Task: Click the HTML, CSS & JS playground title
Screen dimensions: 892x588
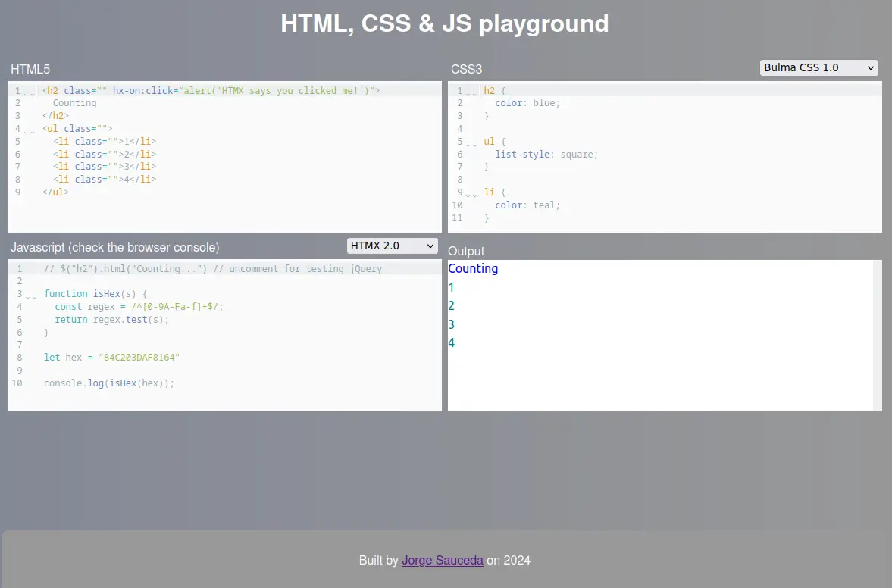Action: [x=445, y=24]
